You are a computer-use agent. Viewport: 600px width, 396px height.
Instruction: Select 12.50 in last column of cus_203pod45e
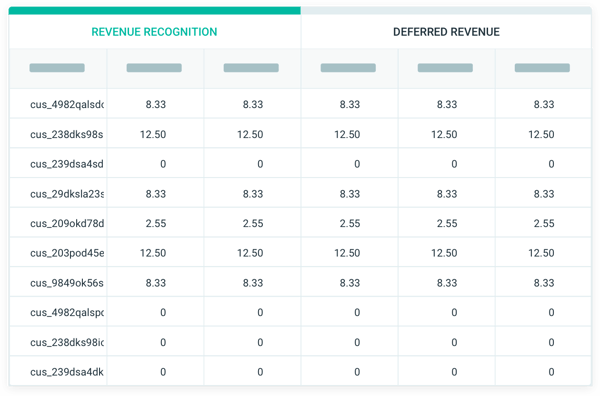click(541, 253)
